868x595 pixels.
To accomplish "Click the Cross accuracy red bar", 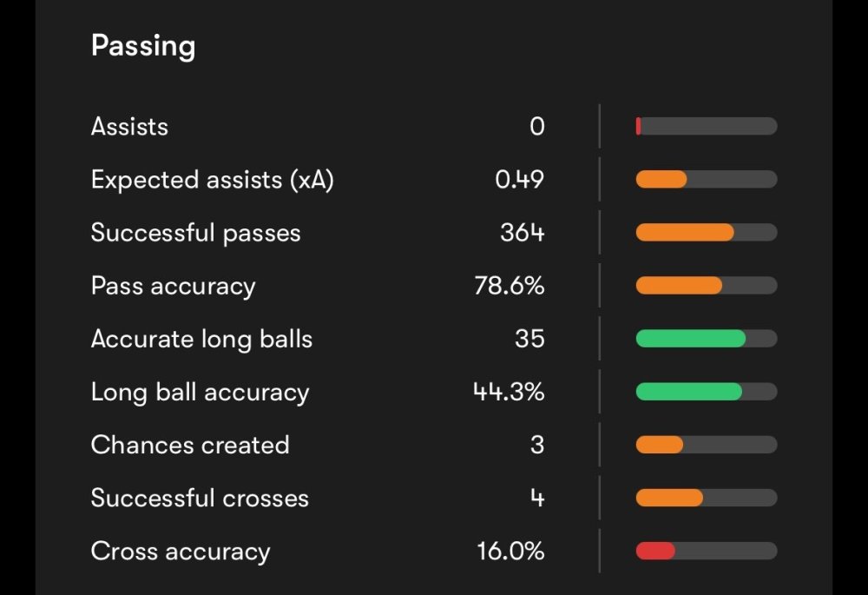I will (x=655, y=551).
